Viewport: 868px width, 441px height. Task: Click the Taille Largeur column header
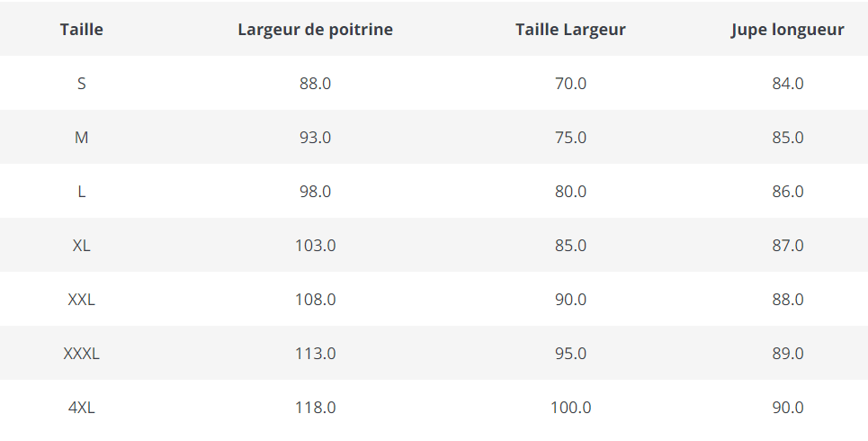[570, 30]
